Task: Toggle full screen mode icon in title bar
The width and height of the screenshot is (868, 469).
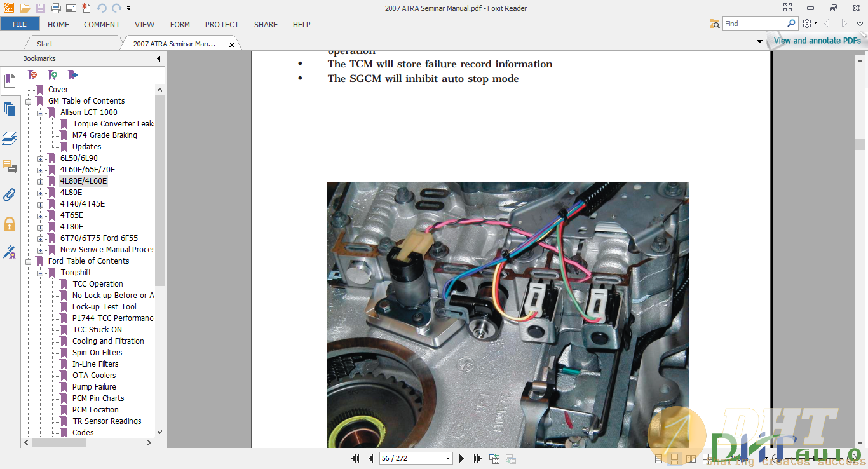Action: 788,8
